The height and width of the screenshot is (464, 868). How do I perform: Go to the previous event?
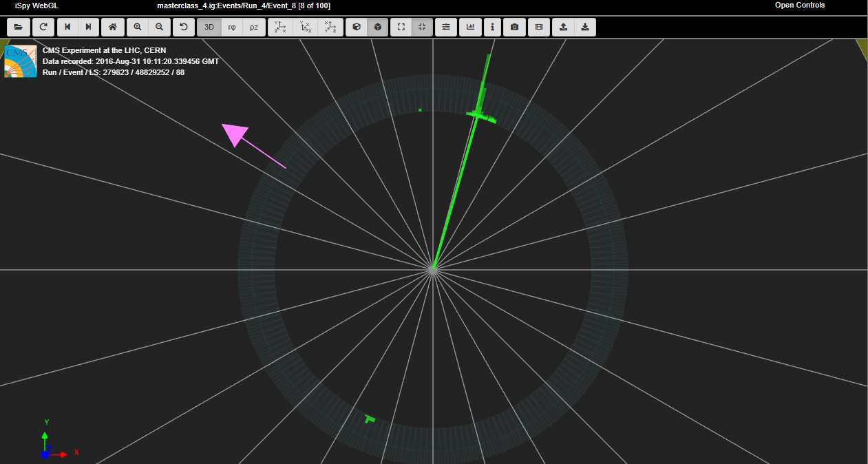[67, 27]
